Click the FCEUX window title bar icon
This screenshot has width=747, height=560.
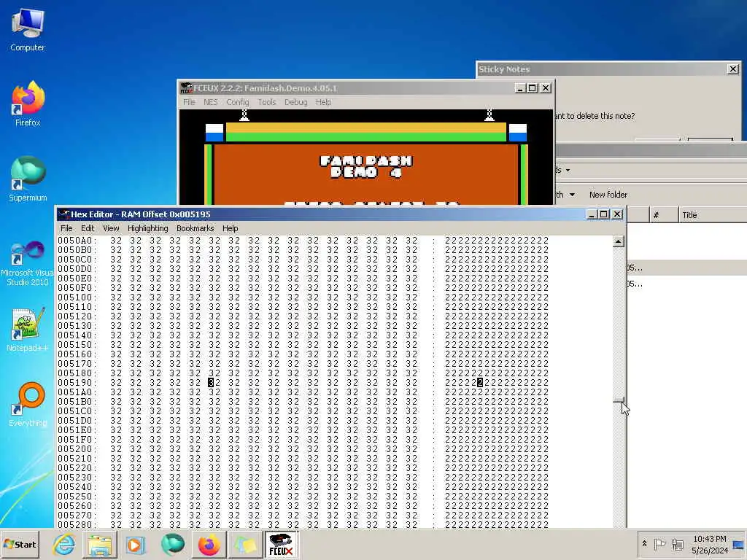[186, 88]
